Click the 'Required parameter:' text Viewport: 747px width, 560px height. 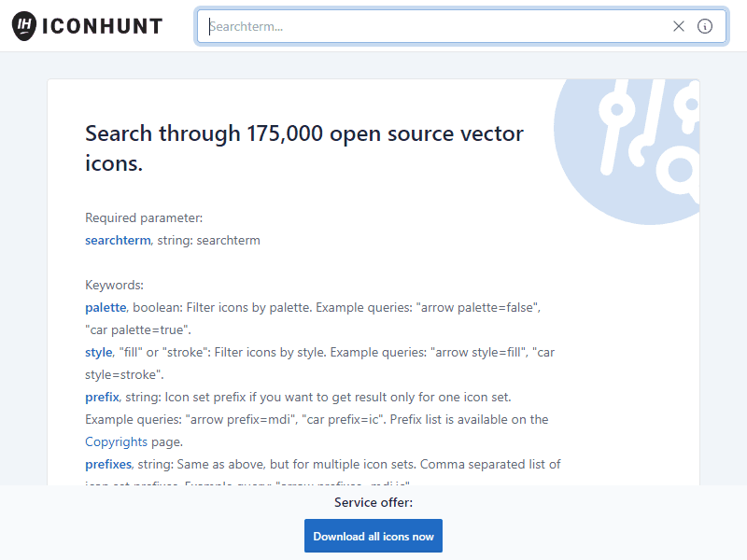pos(144,217)
